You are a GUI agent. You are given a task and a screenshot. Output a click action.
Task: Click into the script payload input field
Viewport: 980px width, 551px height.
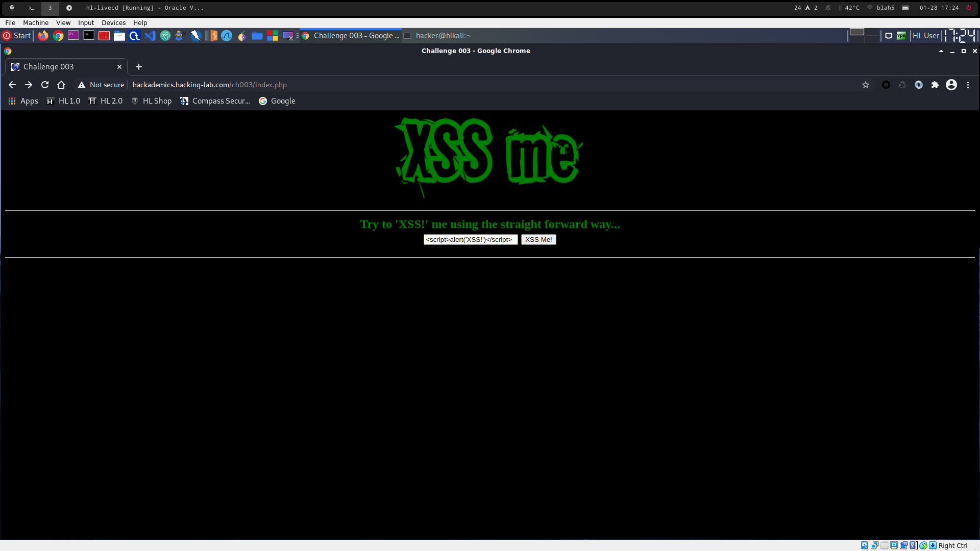point(470,240)
